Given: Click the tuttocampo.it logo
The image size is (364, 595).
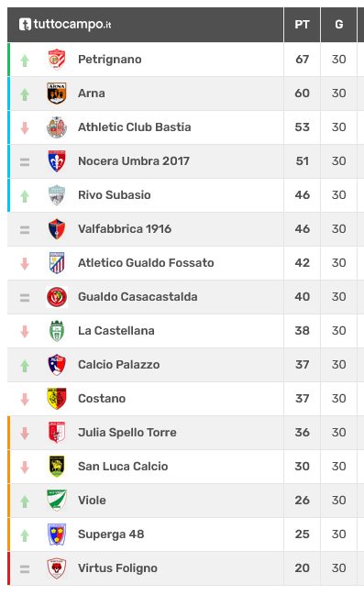Looking at the screenshot, I should tap(65, 24).
